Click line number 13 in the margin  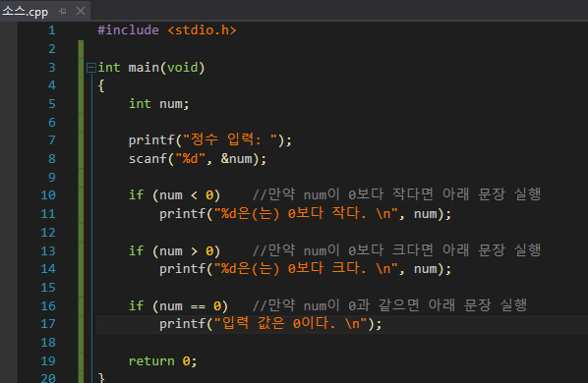[x=48, y=250]
